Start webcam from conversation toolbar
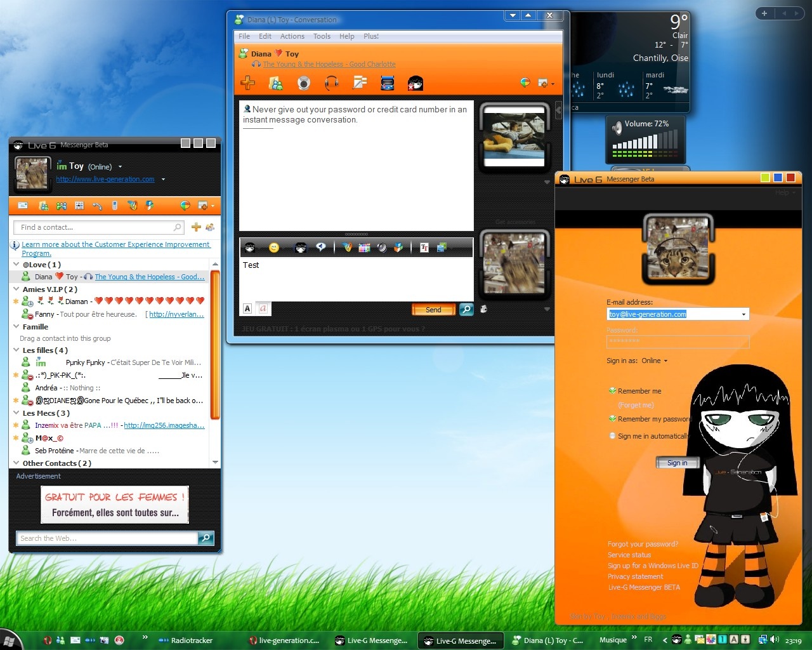Image resolution: width=812 pixels, height=650 pixels. point(304,83)
